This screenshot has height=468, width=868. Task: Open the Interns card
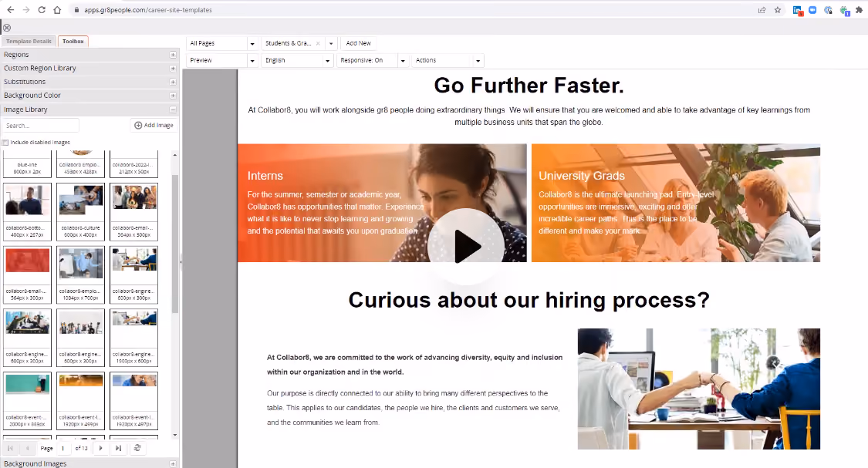coord(382,203)
